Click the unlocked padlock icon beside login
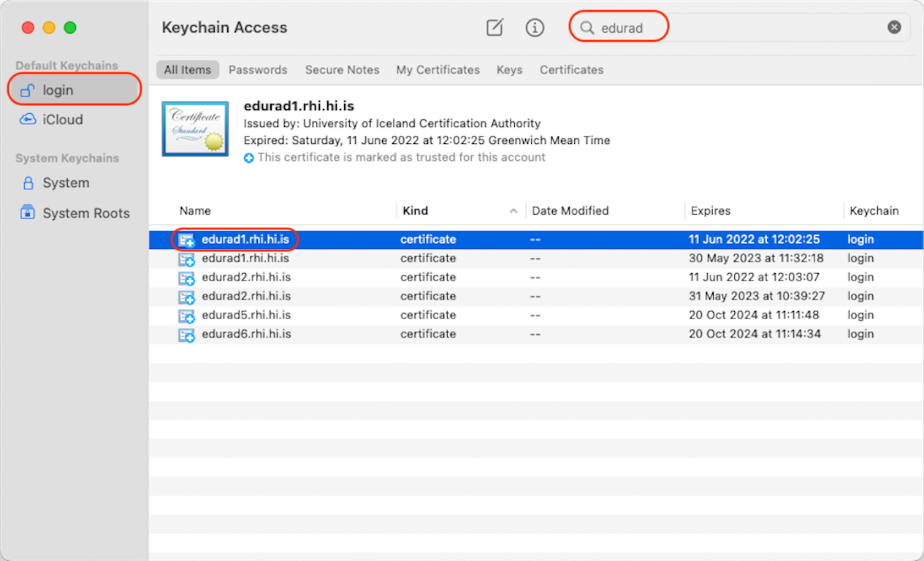 (28, 91)
